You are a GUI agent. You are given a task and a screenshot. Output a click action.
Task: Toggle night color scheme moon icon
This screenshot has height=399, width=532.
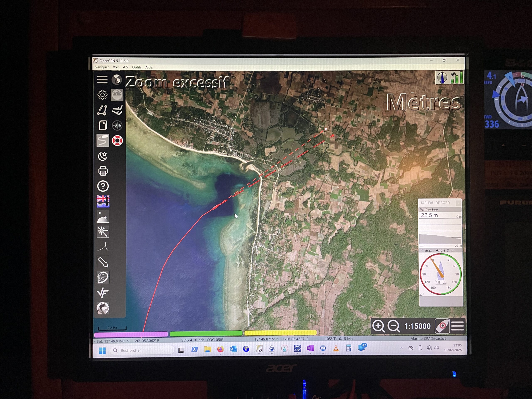coord(103,156)
